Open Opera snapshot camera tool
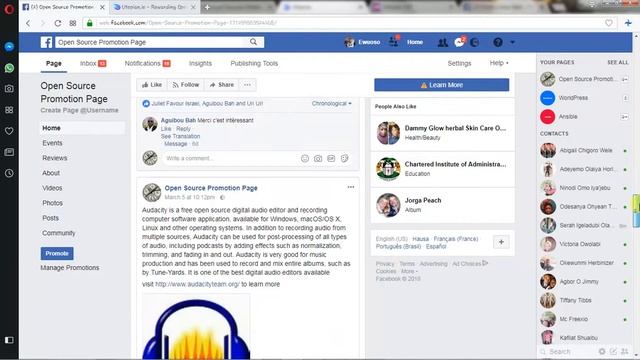 pos(9,89)
